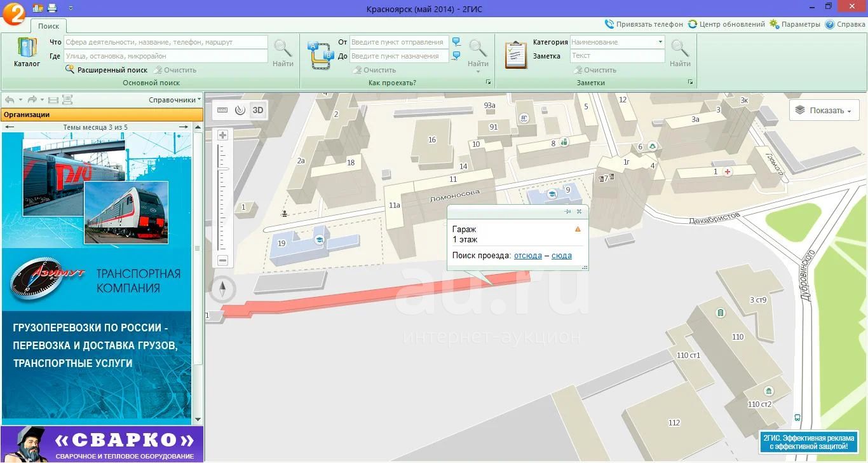Click the До destination point field
This screenshot has width=868, height=463.
click(x=399, y=56)
